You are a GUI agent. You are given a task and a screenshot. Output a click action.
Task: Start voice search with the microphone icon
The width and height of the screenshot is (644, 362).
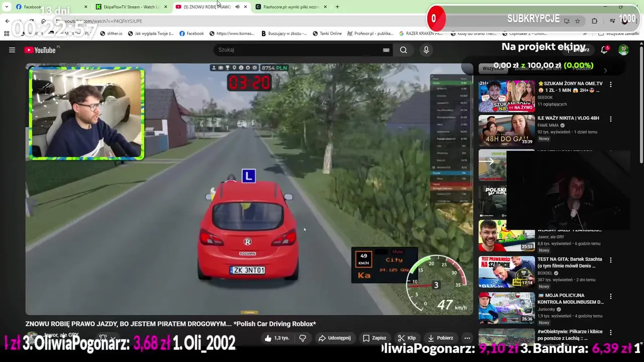click(x=426, y=50)
